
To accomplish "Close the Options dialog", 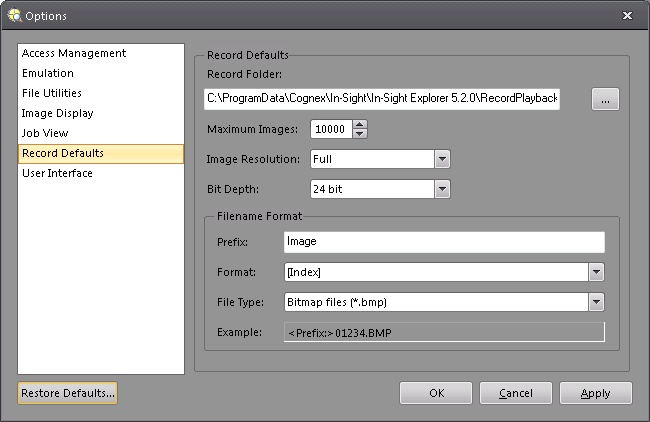I will tap(627, 15).
